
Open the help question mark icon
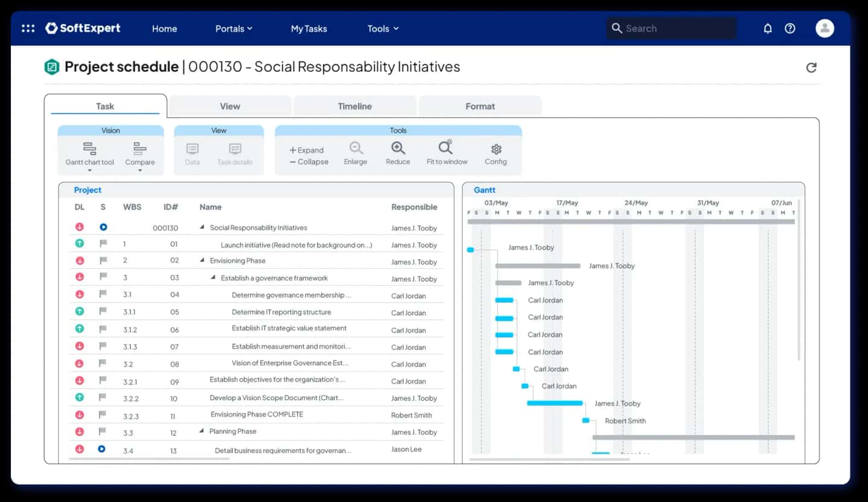[790, 28]
